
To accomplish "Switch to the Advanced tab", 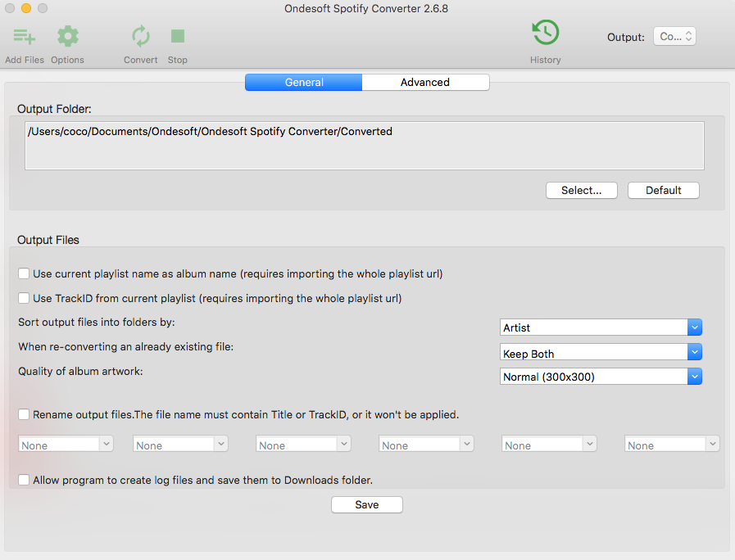I will click(425, 83).
